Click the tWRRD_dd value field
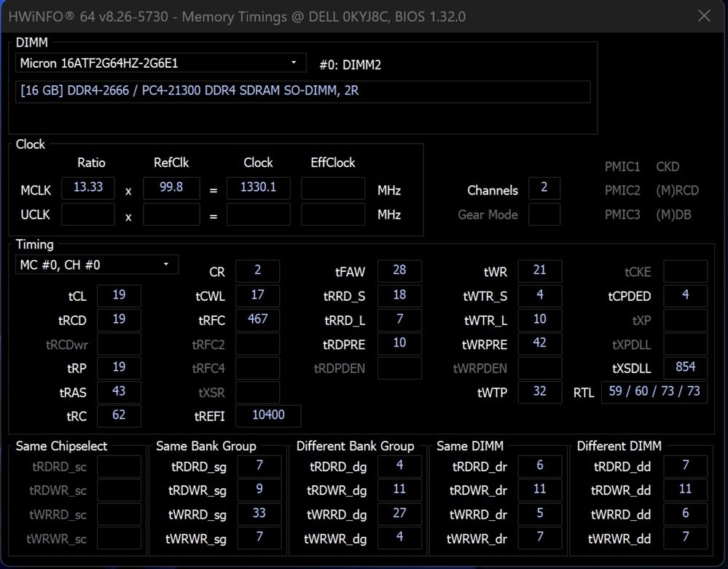This screenshot has height=569, width=728. 685,514
